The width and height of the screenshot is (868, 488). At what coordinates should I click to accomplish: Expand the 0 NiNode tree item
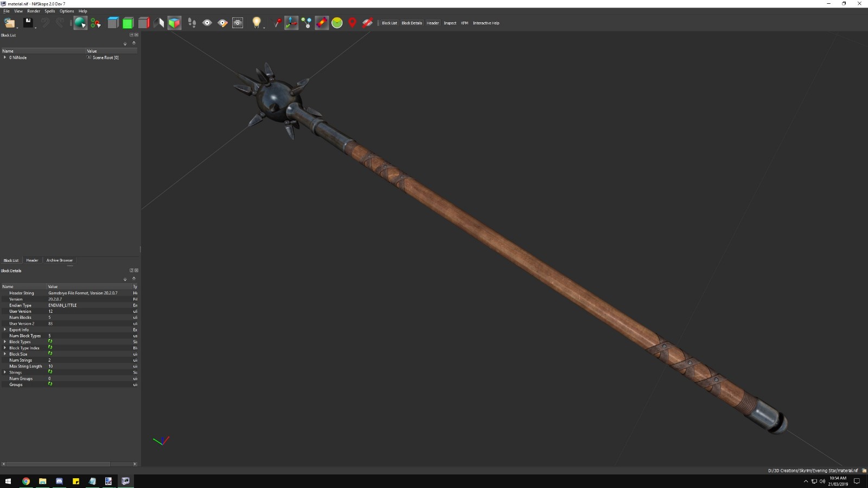(x=5, y=57)
